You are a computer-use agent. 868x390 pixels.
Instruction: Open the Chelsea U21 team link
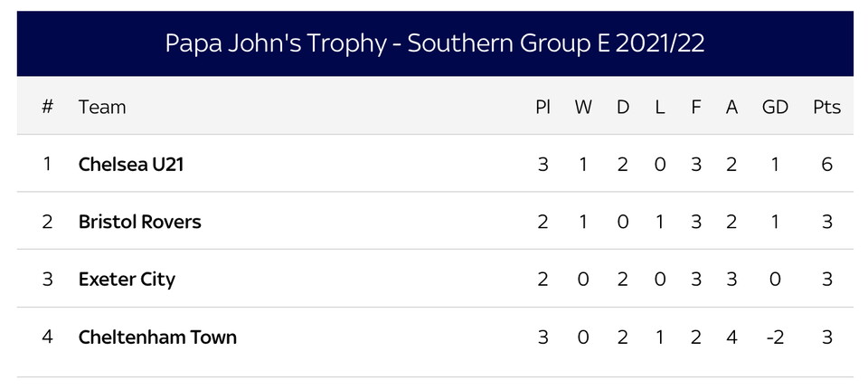pyautogui.click(x=130, y=165)
